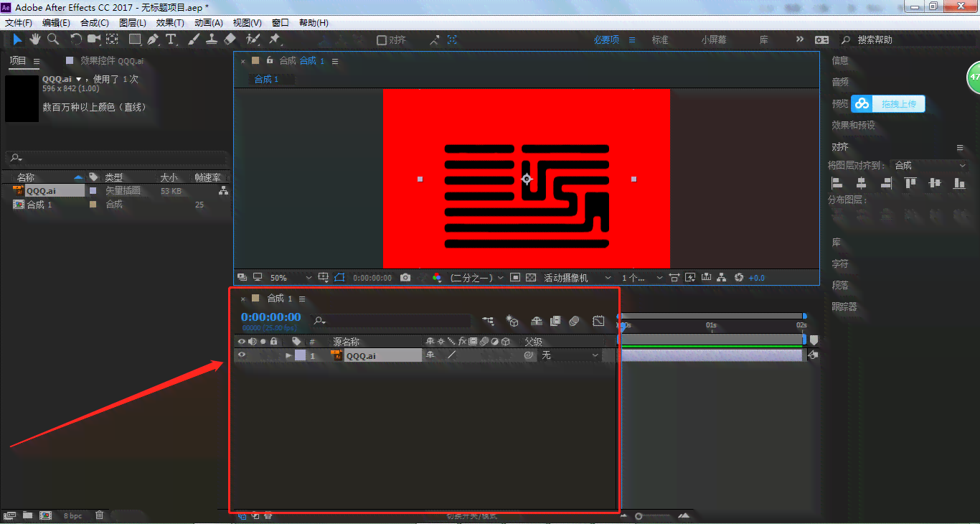The width and height of the screenshot is (980, 524).
Task: Delete selected project item with trash icon
Action: click(100, 515)
